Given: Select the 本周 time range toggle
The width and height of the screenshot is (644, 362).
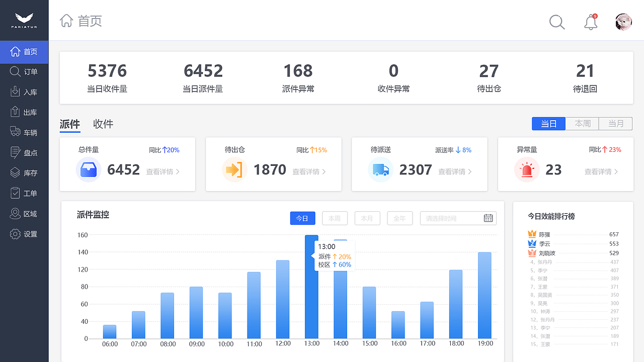Looking at the screenshot, I should click(x=582, y=123).
